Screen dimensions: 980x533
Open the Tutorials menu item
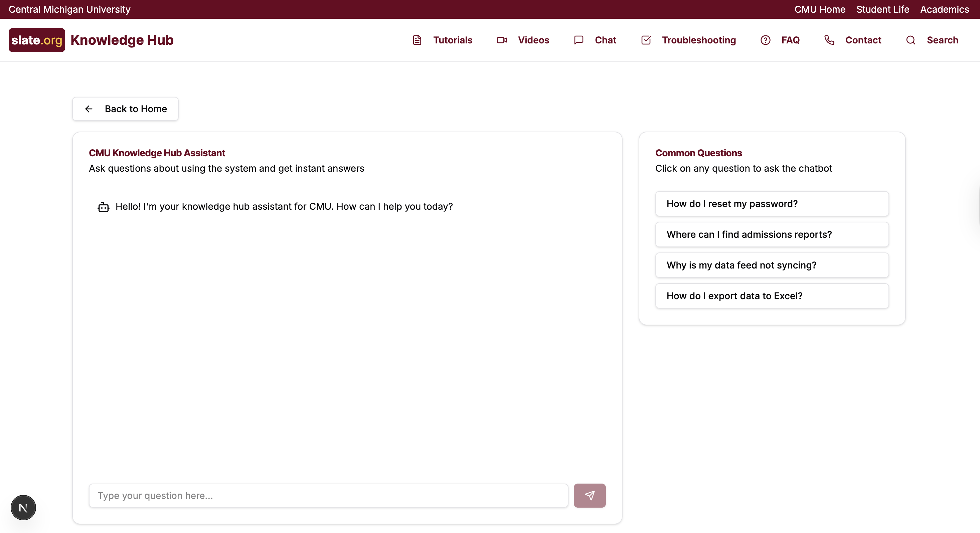pyautogui.click(x=443, y=40)
